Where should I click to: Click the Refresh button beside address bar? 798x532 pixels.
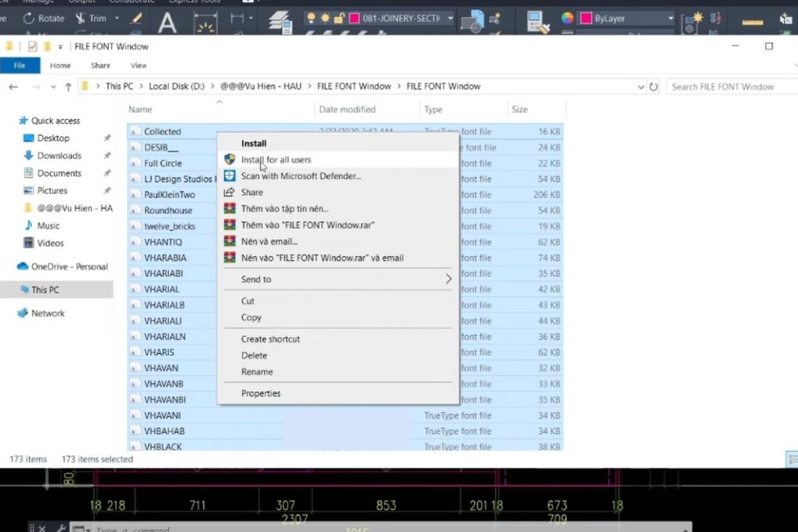[654, 86]
